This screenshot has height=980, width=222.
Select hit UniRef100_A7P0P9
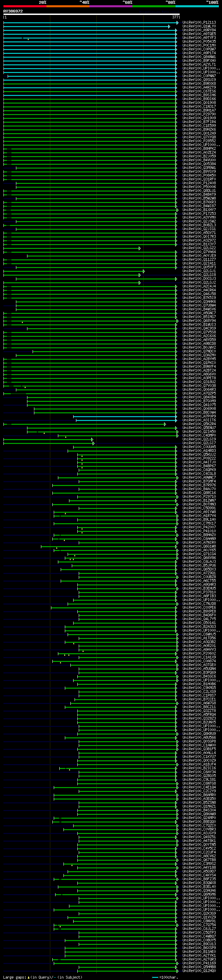pos(199,416)
